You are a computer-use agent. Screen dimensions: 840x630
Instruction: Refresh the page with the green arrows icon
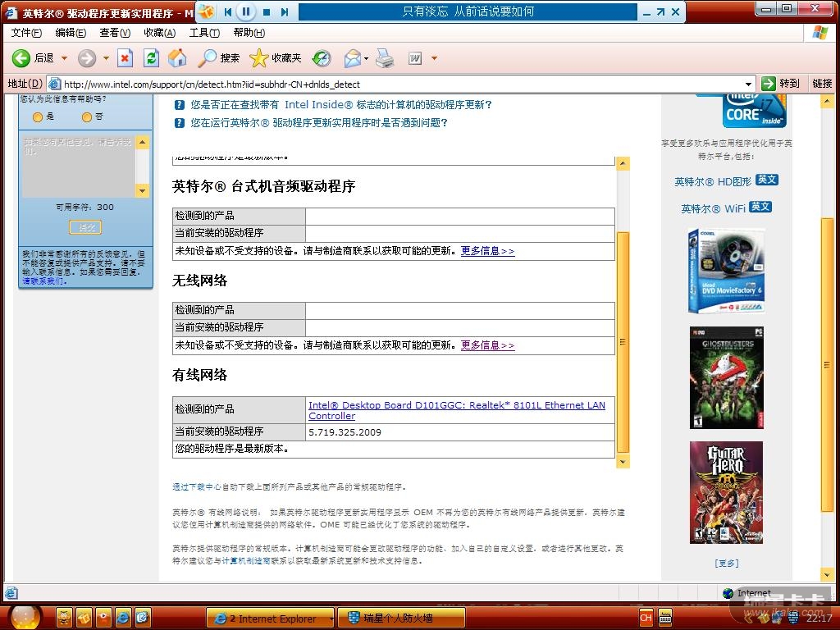pos(151,58)
